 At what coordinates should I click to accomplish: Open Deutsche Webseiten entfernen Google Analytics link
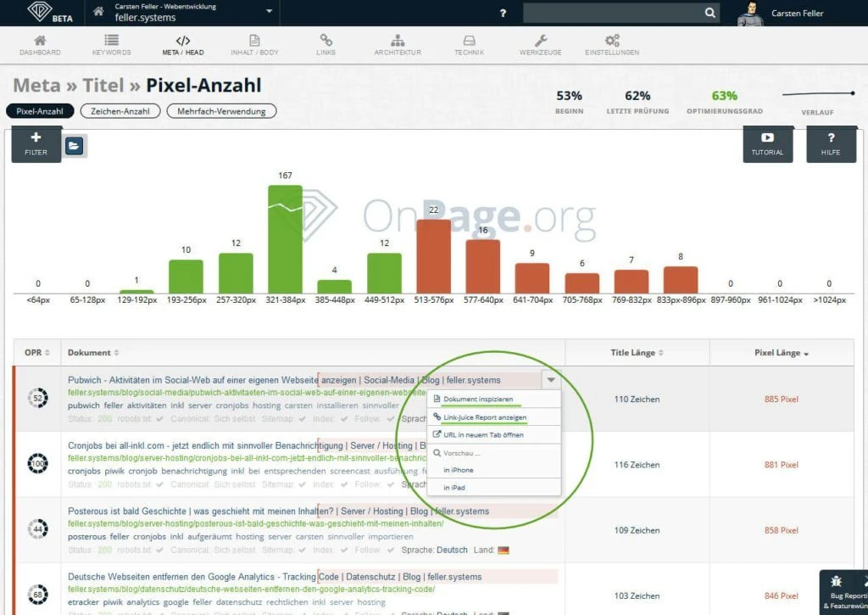pos(275,577)
